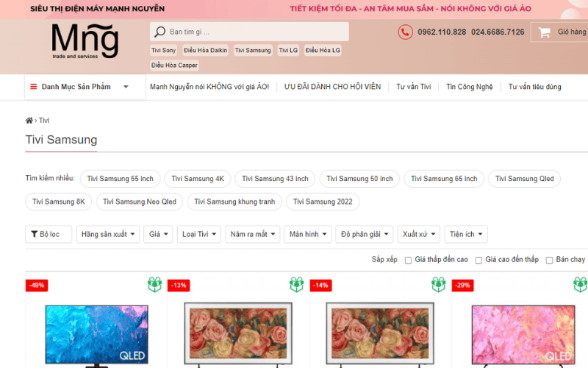Open the Tiện ích filter dropdown
The width and height of the screenshot is (588, 368).
click(x=466, y=234)
